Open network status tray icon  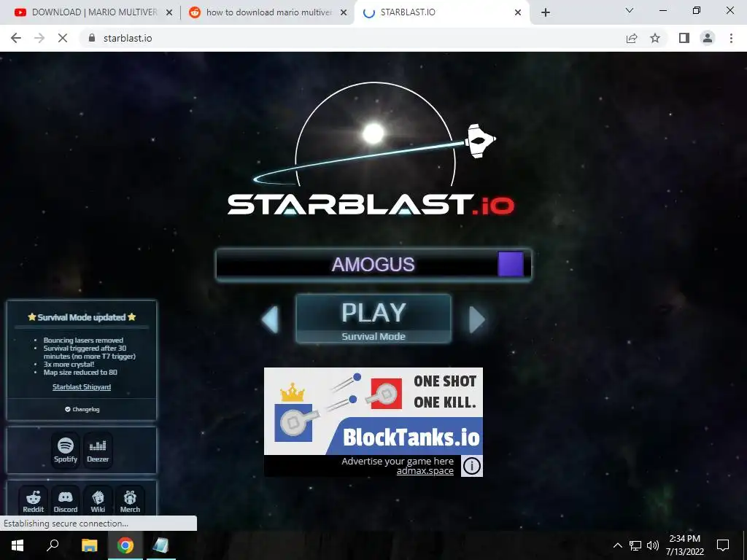[x=635, y=545]
